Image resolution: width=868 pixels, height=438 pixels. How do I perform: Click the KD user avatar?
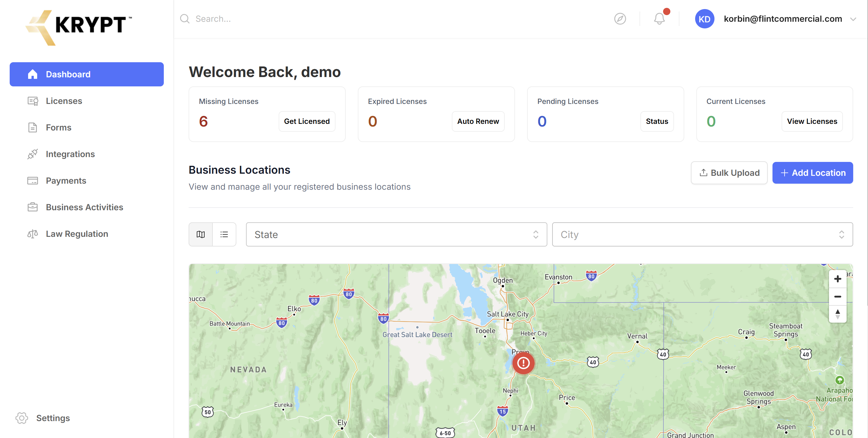tap(704, 19)
